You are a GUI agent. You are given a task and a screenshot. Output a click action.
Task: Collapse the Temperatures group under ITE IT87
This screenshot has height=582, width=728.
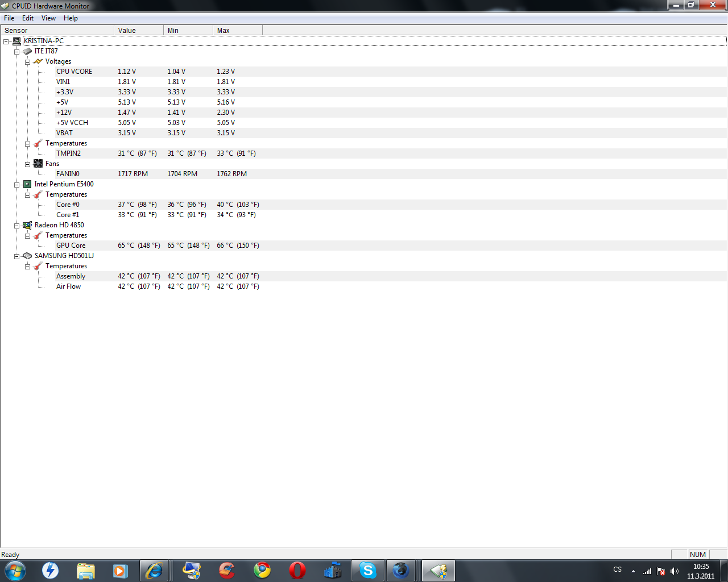[x=28, y=144]
